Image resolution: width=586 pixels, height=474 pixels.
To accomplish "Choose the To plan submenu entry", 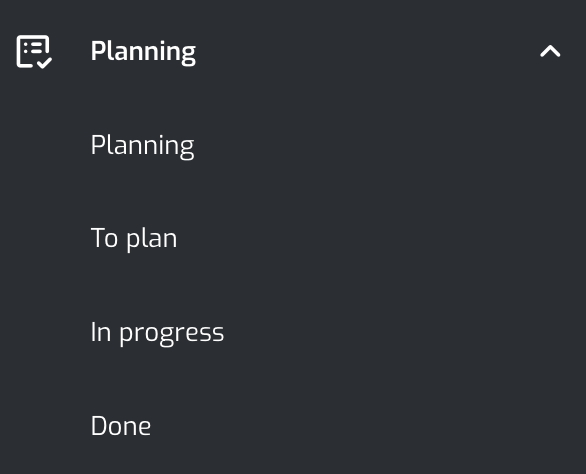I will (x=134, y=238).
